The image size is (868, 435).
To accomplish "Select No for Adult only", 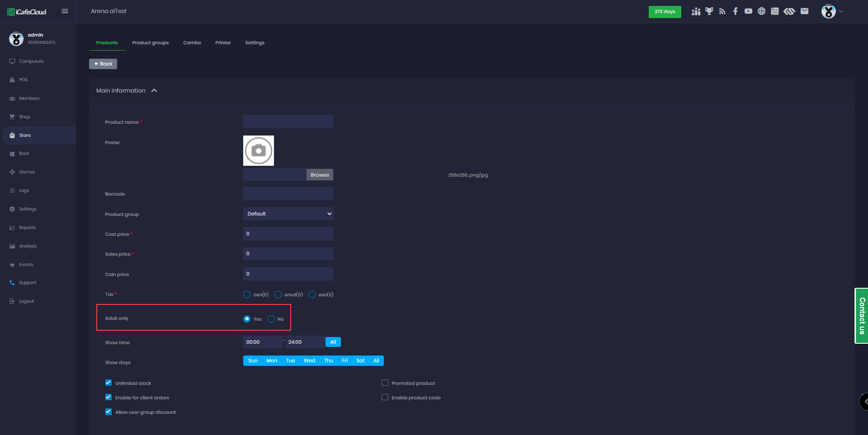I will tap(271, 319).
